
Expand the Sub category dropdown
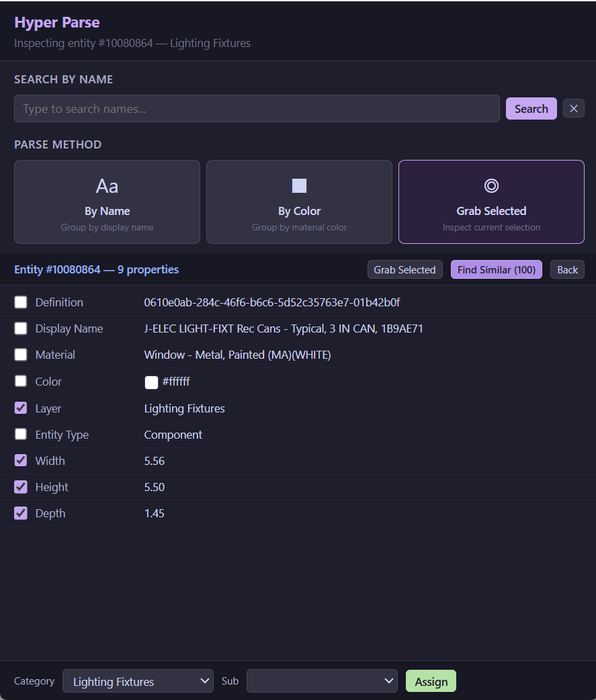322,681
